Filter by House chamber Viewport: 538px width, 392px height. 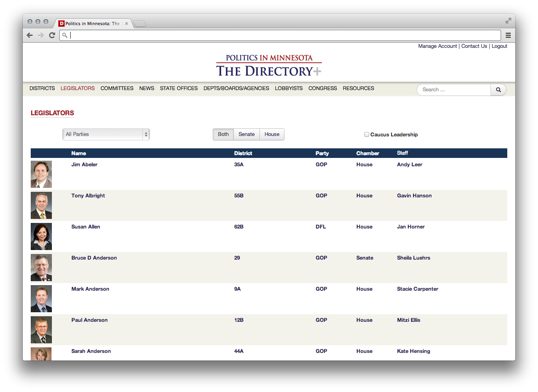(x=272, y=134)
